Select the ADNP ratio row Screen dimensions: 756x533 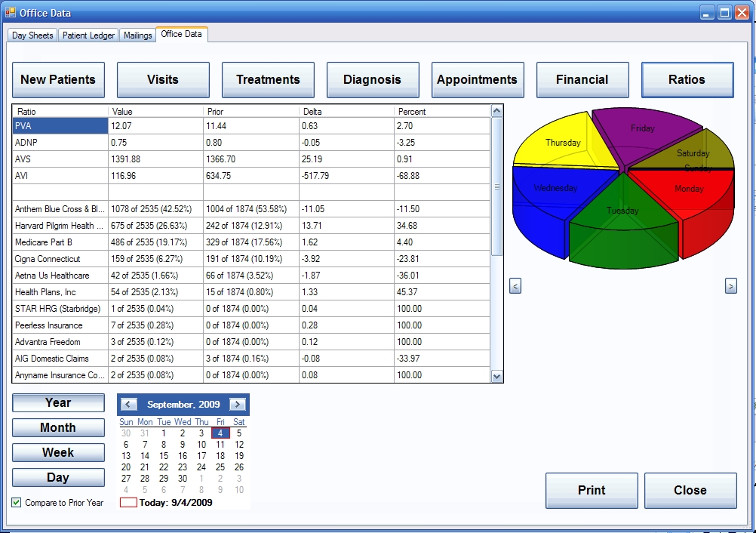coord(251,142)
